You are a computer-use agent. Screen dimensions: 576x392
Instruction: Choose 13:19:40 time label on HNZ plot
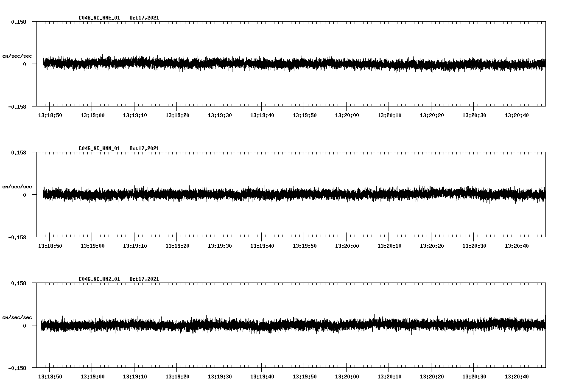coord(262,376)
